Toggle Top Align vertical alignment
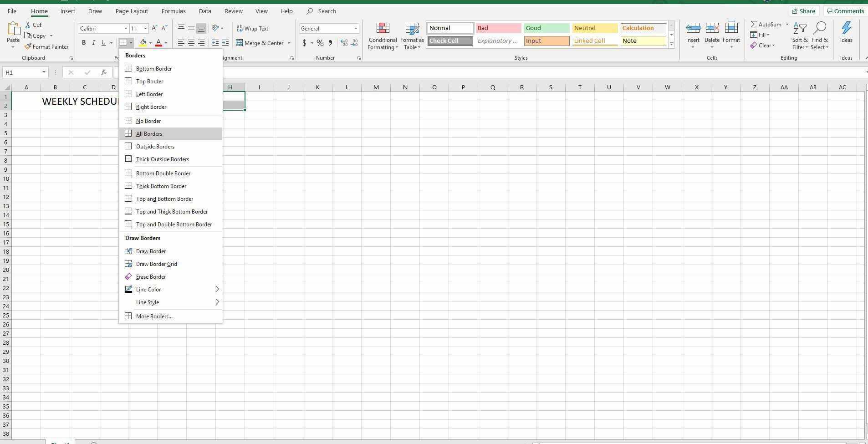868x444 pixels. click(181, 28)
